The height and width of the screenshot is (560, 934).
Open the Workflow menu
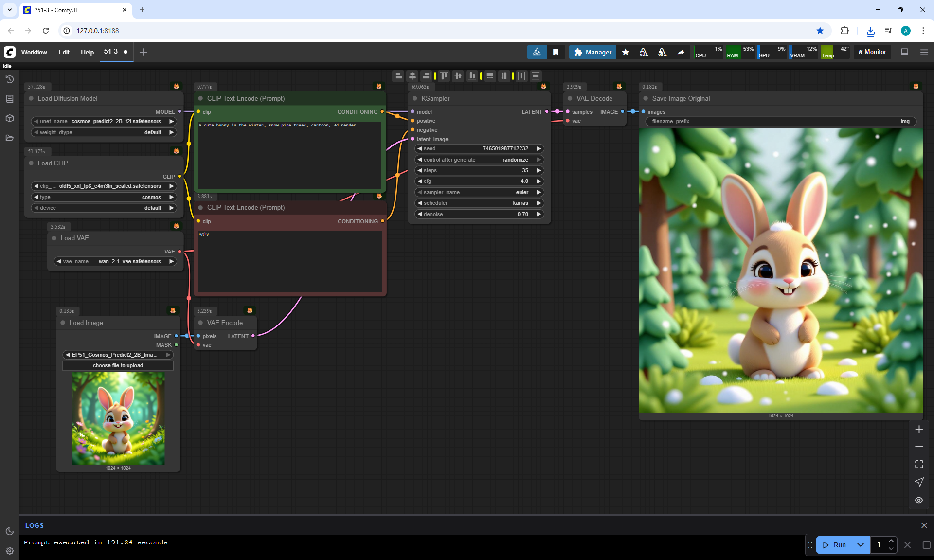34,52
